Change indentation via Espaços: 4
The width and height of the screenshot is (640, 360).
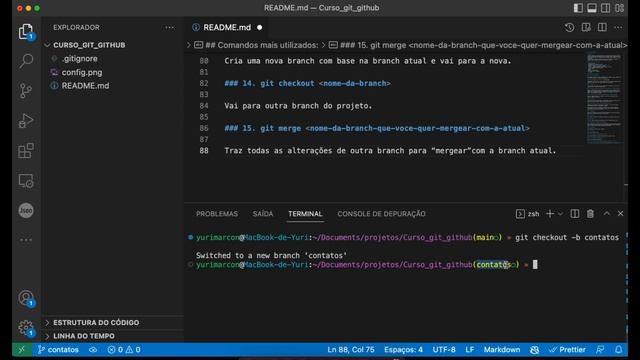(x=403, y=350)
